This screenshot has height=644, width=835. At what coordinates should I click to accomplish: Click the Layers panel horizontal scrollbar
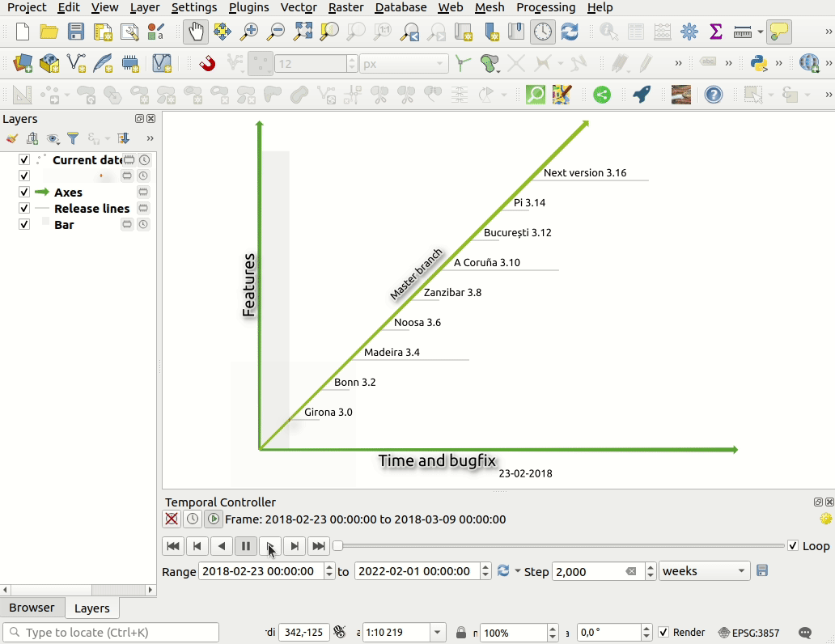pos(78,590)
